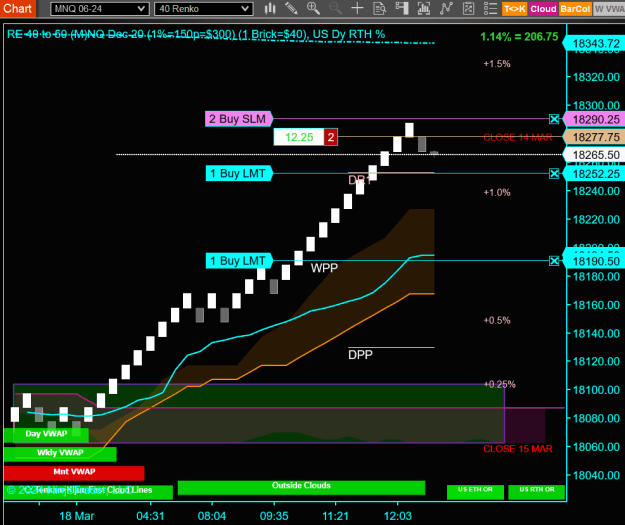Click the 18040.00 price axis label
Image resolution: width=625 pixels, height=525 pixels.
[x=596, y=475]
